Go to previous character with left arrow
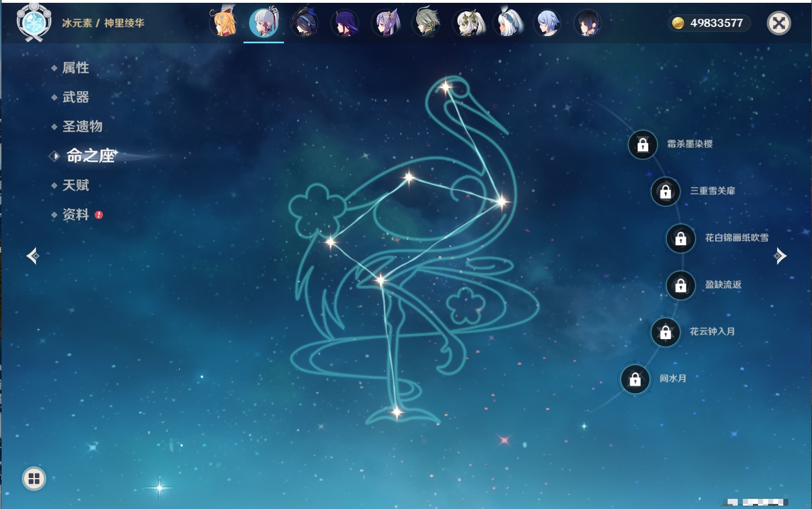 point(33,256)
